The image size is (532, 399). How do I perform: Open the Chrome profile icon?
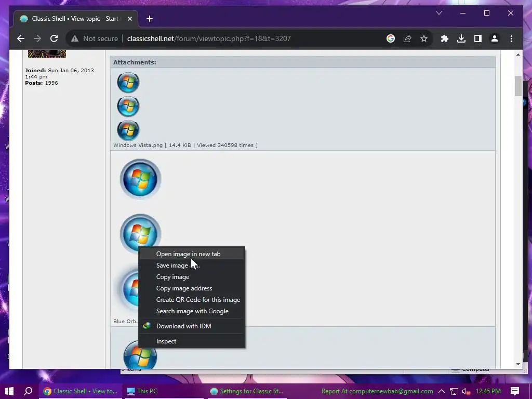[x=495, y=38]
